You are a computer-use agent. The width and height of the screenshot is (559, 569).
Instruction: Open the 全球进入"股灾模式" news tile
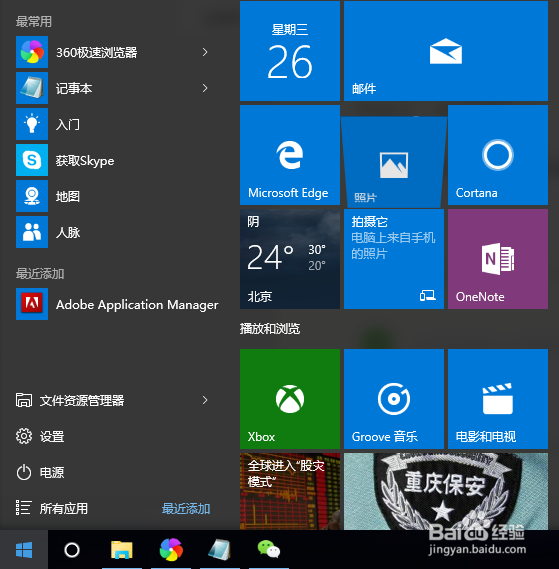pyautogui.click(x=290, y=491)
